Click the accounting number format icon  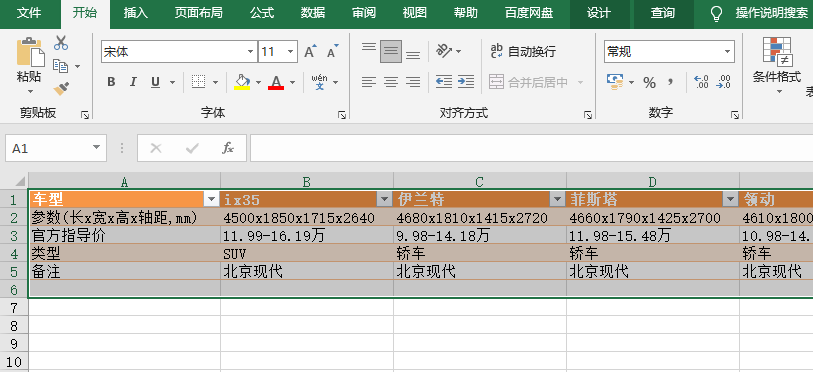615,82
